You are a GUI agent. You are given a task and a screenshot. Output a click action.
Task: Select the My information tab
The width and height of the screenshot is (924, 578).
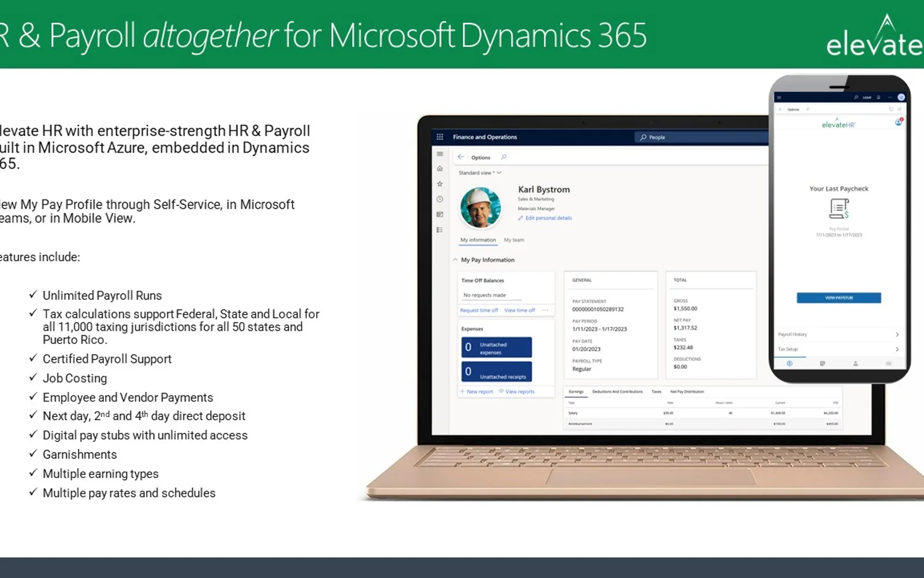[478, 240]
